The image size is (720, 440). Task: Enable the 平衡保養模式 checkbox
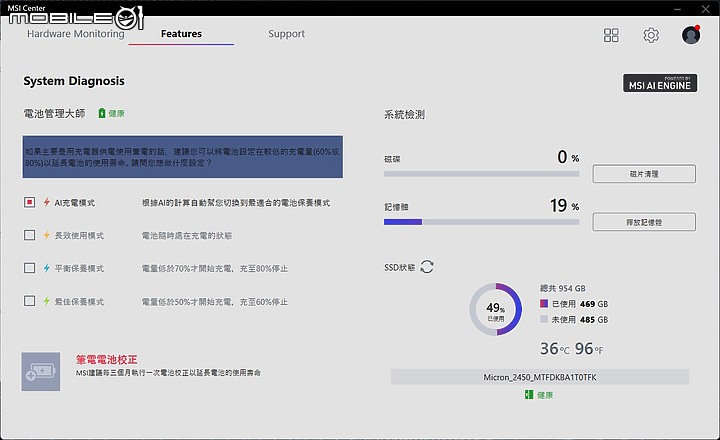(29, 268)
